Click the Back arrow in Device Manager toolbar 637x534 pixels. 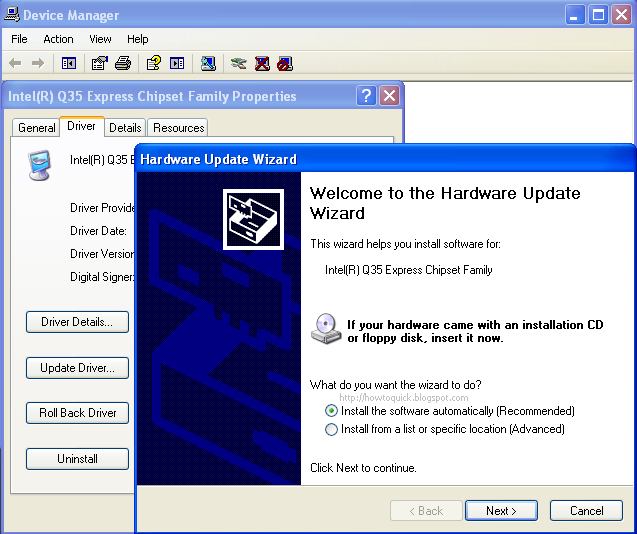tap(15, 63)
